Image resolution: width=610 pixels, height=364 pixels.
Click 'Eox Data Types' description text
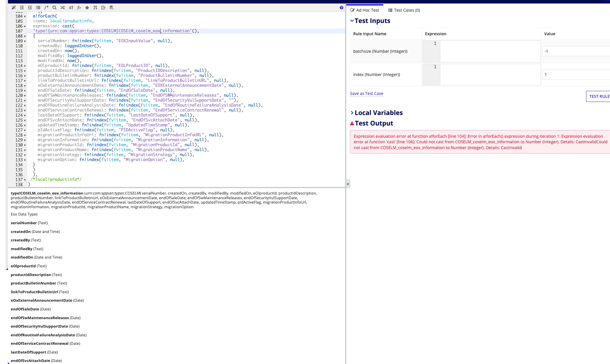tap(24, 214)
